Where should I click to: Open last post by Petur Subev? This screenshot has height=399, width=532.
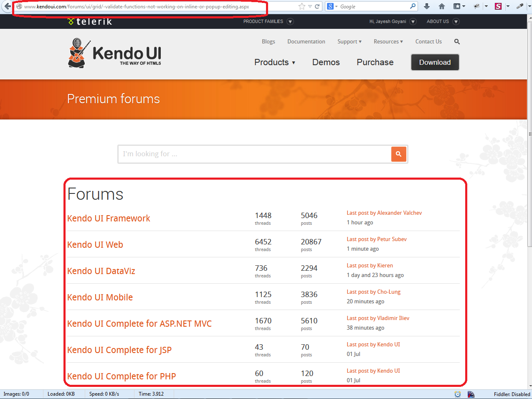coord(377,239)
